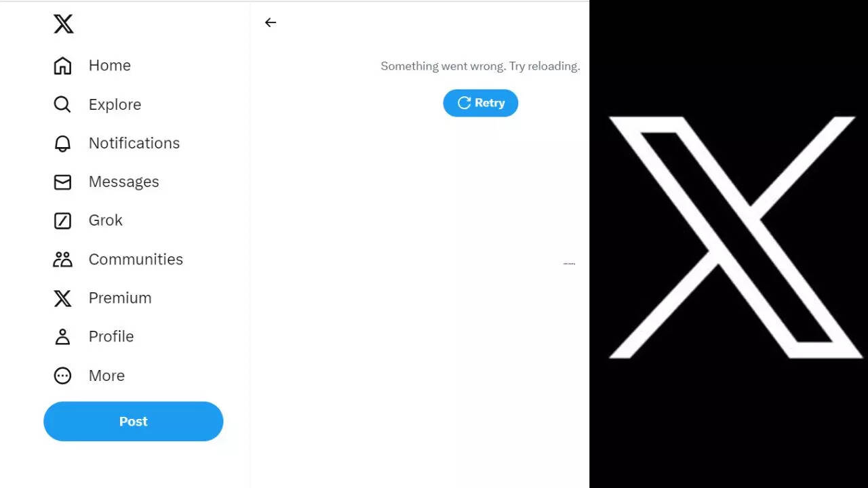
Task: Open the Communities people icon
Action: pyautogui.click(x=62, y=259)
